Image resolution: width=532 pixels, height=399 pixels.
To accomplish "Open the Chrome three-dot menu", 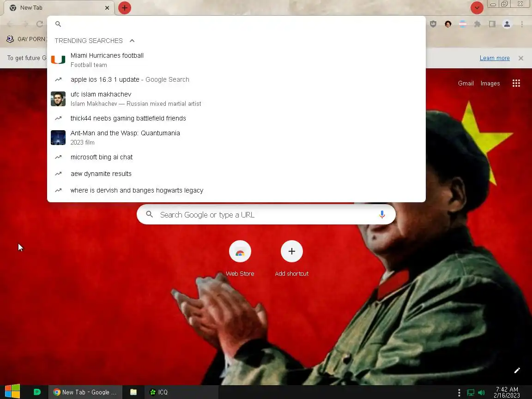I will pos(522,24).
